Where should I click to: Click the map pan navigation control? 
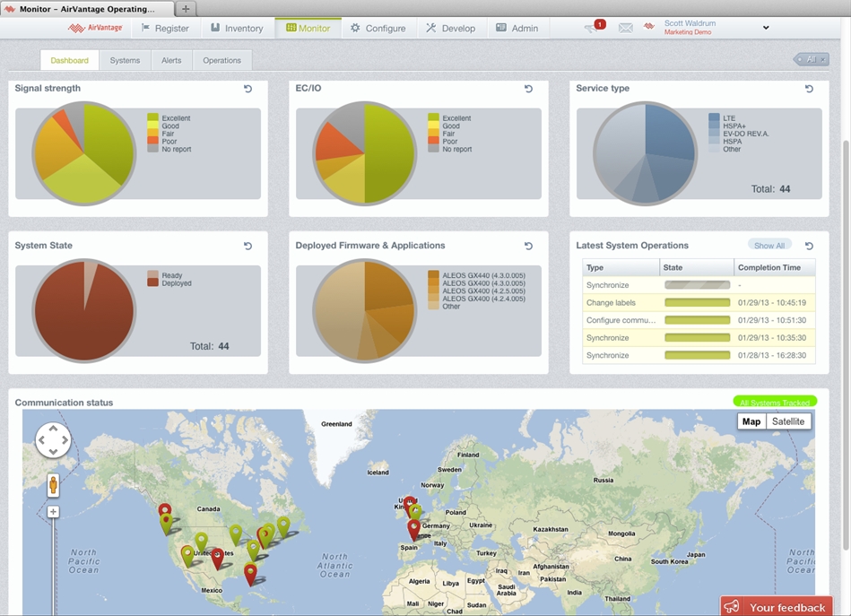[x=53, y=440]
